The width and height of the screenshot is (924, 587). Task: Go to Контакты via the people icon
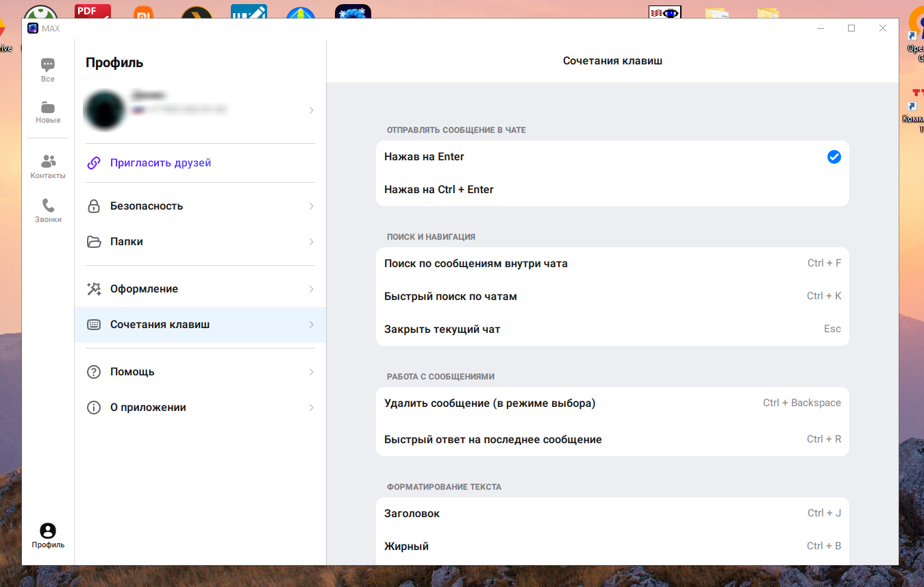pos(48,162)
